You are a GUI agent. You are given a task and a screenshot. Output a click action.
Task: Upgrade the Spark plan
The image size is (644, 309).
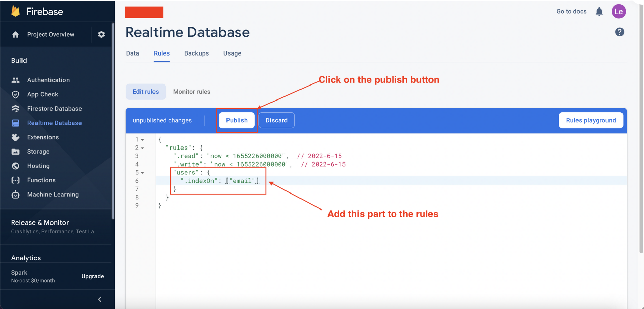92,276
